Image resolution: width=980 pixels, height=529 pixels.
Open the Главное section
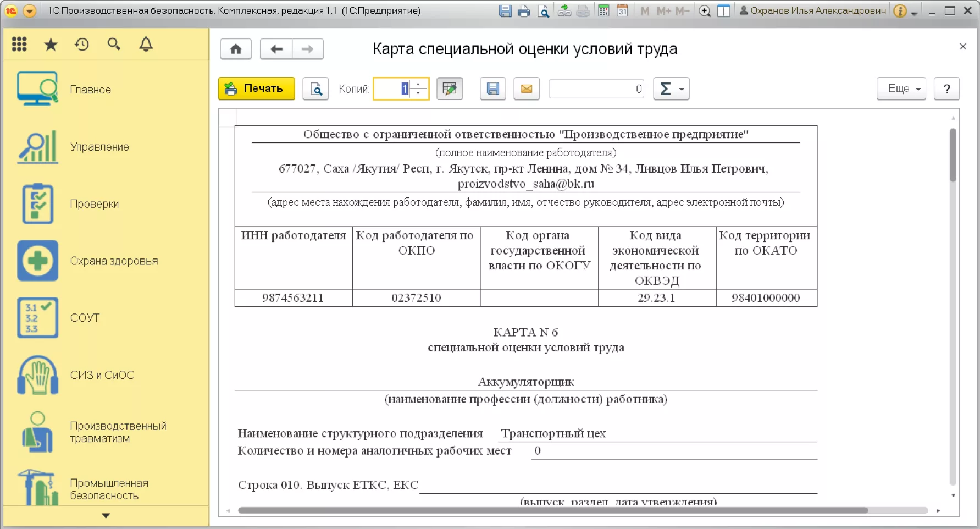click(x=106, y=89)
